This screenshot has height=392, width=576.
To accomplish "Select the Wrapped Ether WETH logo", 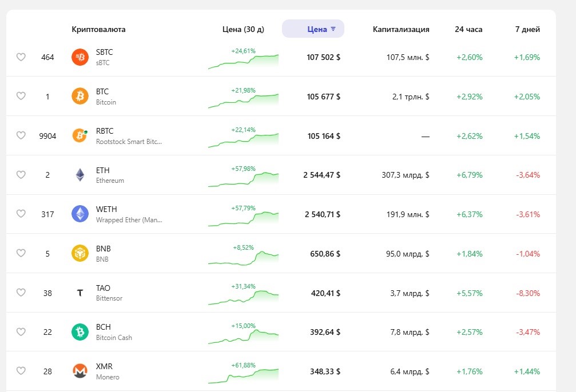I will pos(80,214).
